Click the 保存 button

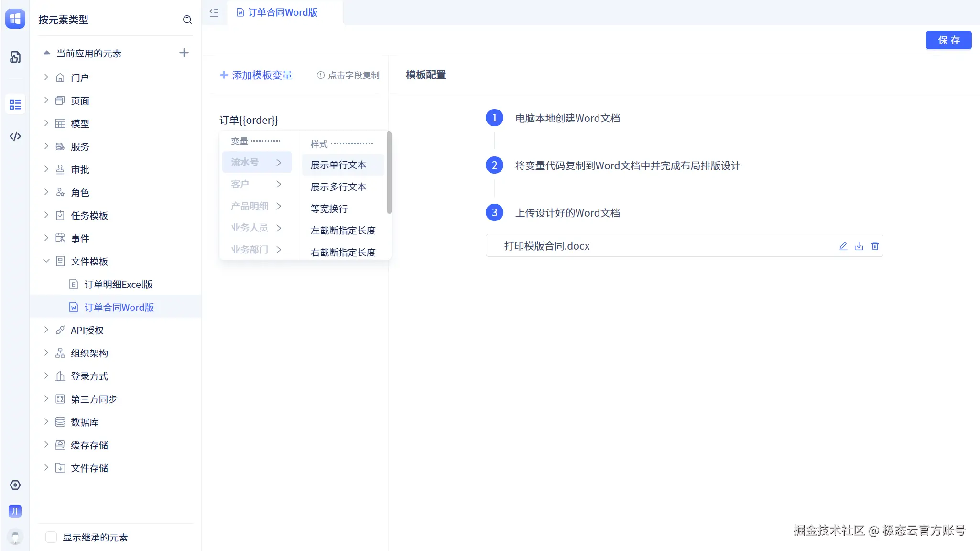pos(948,40)
